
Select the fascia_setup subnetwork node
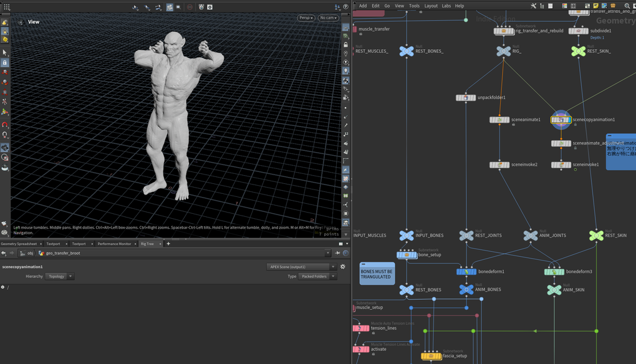point(431,356)
